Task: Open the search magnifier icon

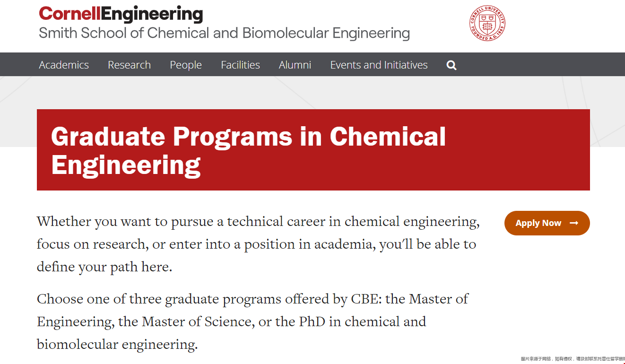Action: coord(451,65)
